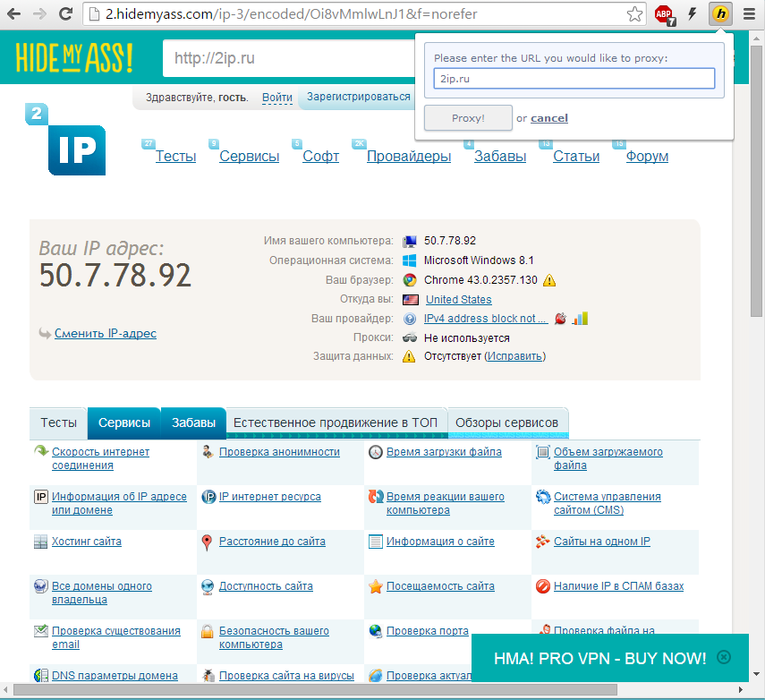Click the HideMyAss URL bar with http://2ip.ru
765x700 pixels.
point(289,58)
